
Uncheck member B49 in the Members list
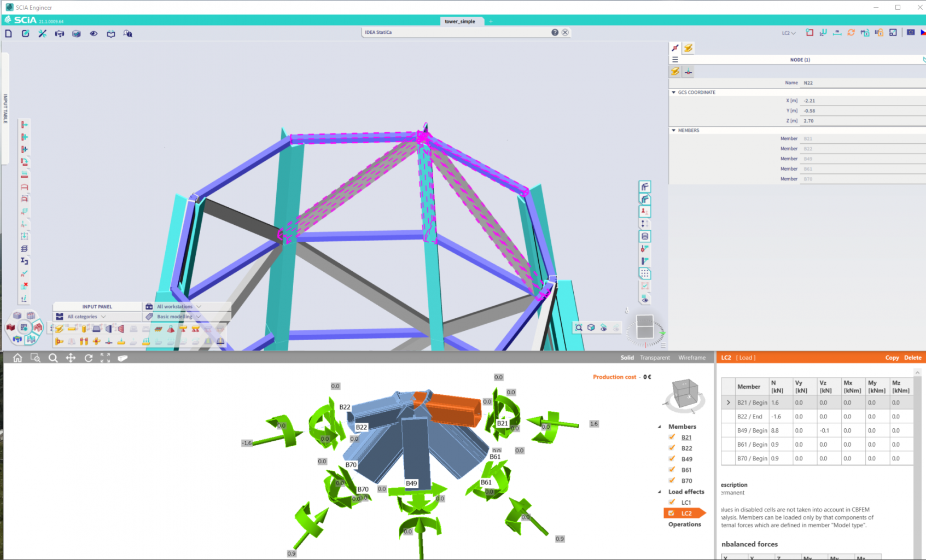click(x=672, y=459)
